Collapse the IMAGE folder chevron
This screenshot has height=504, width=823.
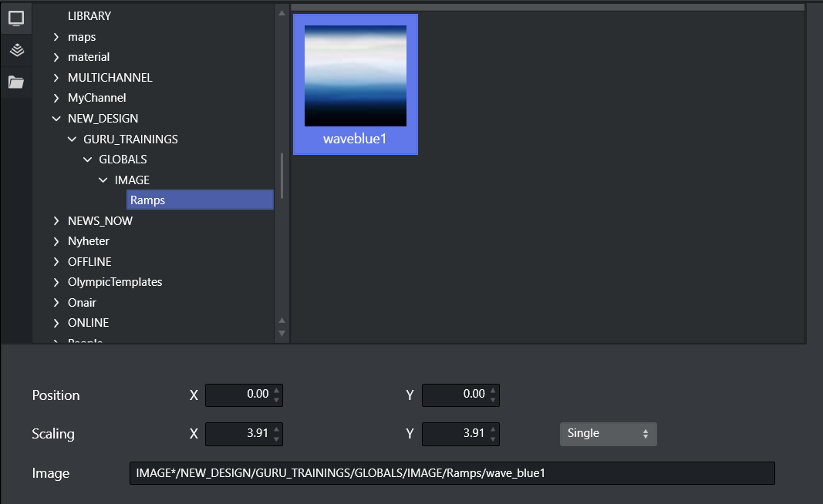[103, 180]
